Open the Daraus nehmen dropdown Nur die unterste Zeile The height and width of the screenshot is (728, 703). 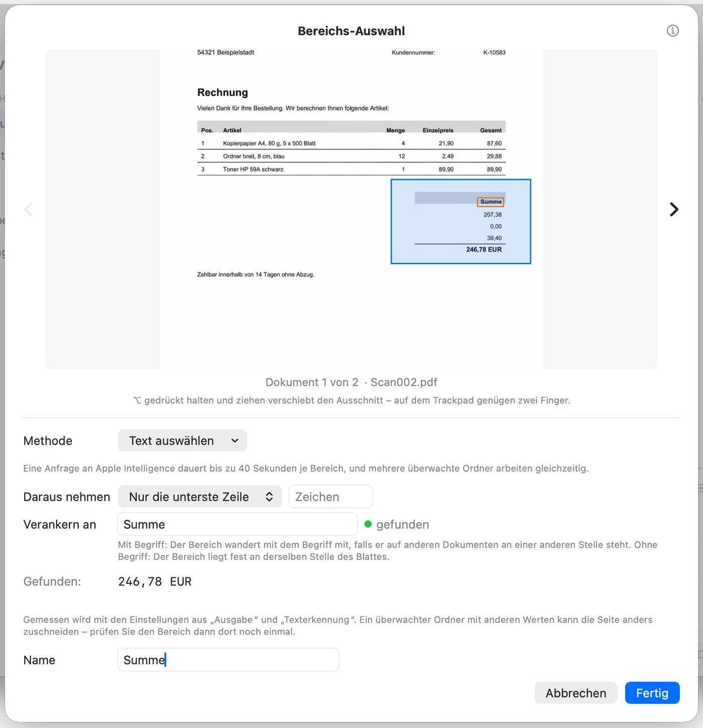200,497
